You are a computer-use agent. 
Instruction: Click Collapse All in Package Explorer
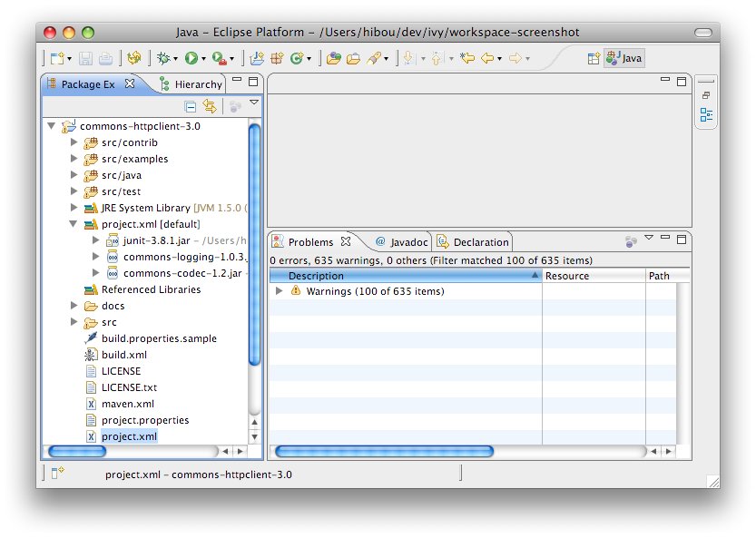[x=191, y=106]
